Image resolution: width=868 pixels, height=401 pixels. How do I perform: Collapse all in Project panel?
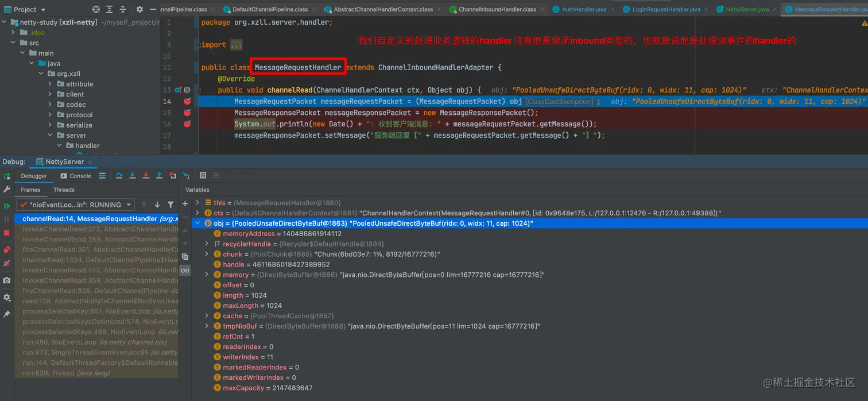pyautogui.click(x=123, y=9)
